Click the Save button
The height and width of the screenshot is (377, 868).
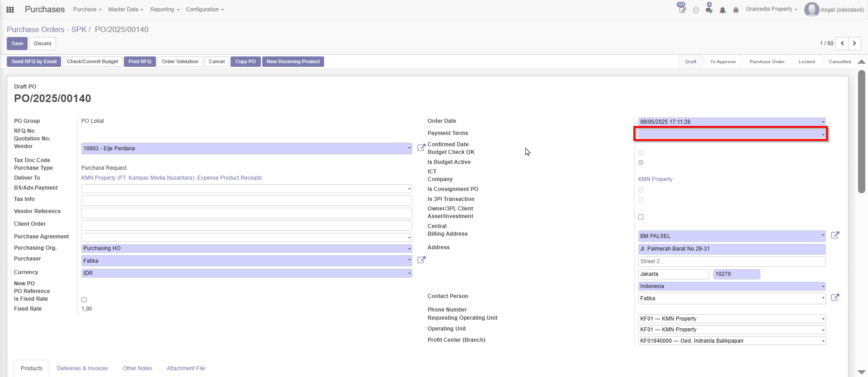pos(17,43)
